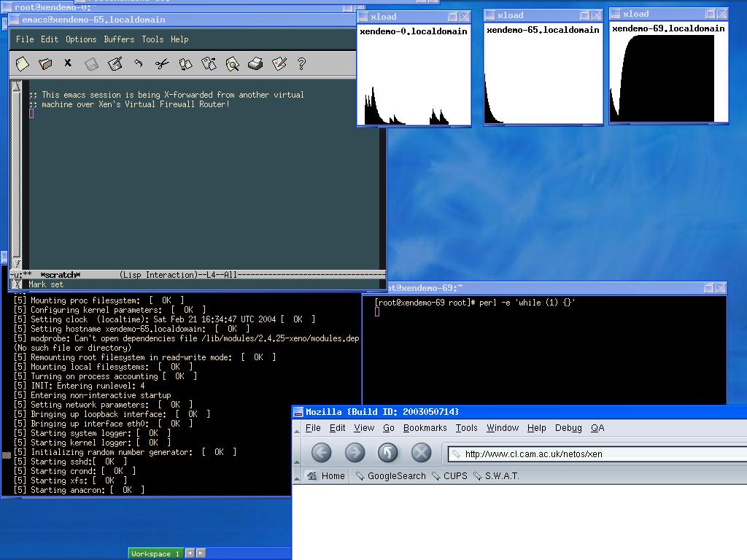The image size is (747, 560).
Task: Click the CUPS bookmark link
Action: [x=449, y=475]
